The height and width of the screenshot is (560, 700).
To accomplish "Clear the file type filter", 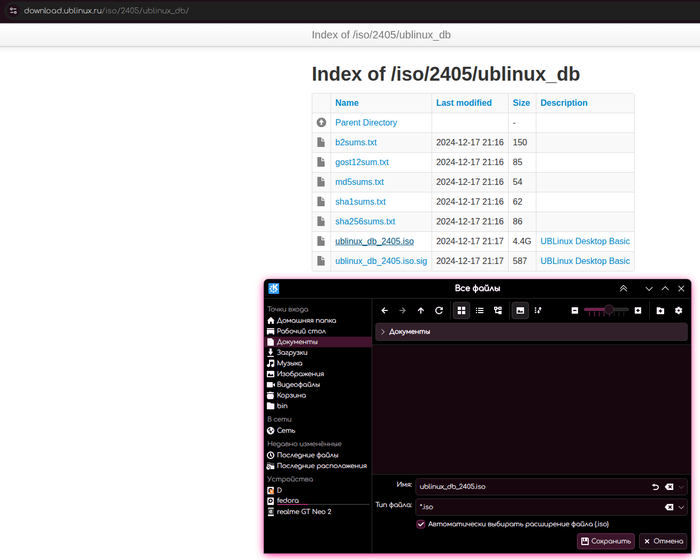I will (669, 507).
